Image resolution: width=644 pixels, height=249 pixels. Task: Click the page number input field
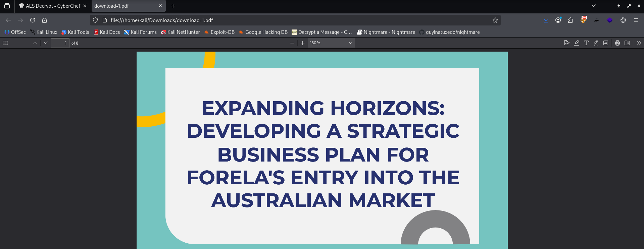click(60, 43)
